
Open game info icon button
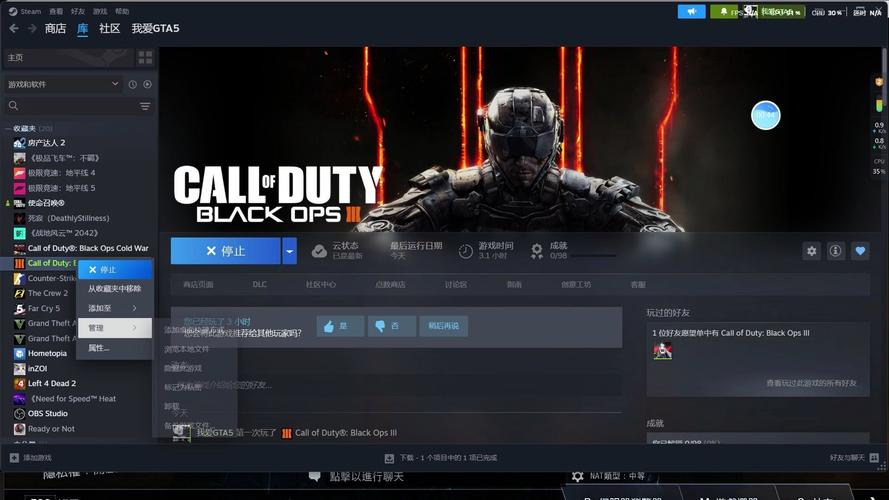[835, 251]
